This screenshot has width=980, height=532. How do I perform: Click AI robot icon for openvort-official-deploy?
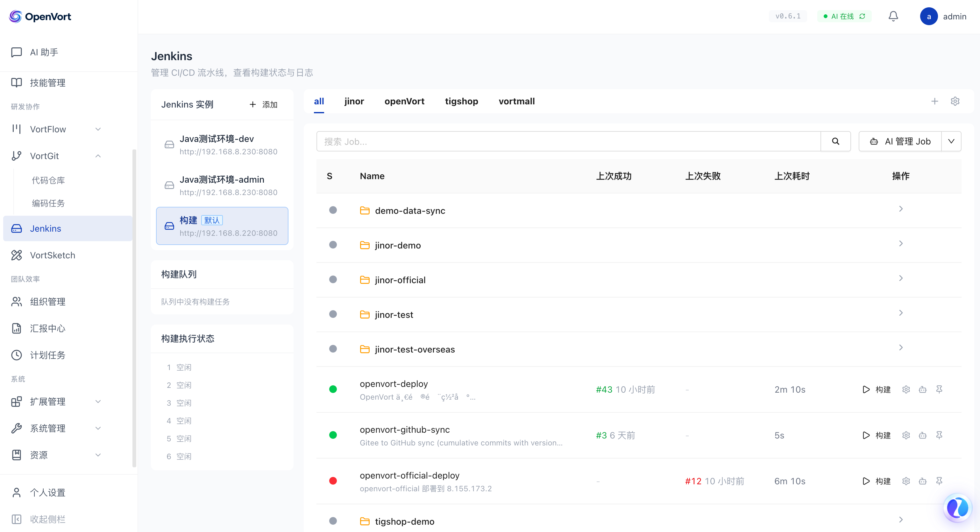point(923,481)
